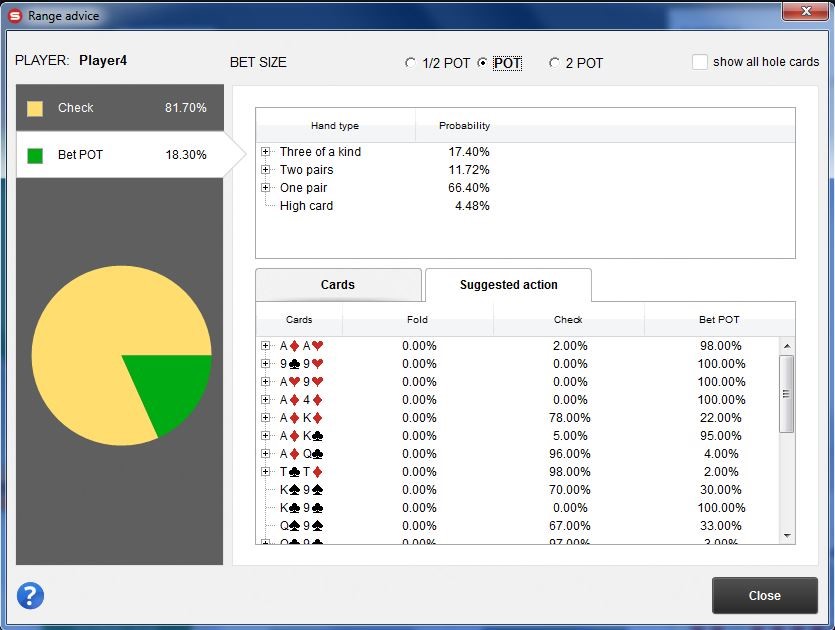Viewport: 835px width, 630px height.
Task: Click the yellow Check color swatch
Action: coord(35,108)
